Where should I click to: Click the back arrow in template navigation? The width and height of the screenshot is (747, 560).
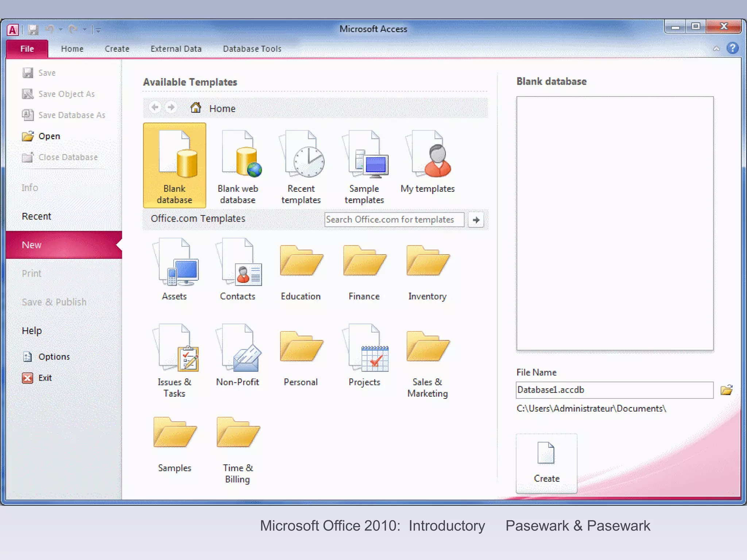(x=155, y=107)
